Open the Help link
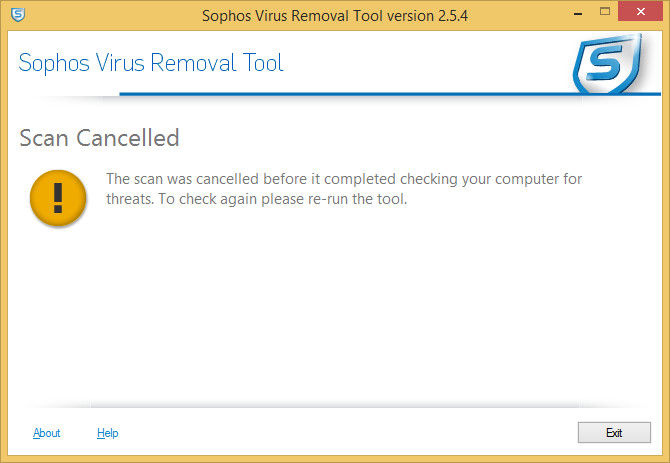Screen dimensions: 670x463 [x=108, y=433]
